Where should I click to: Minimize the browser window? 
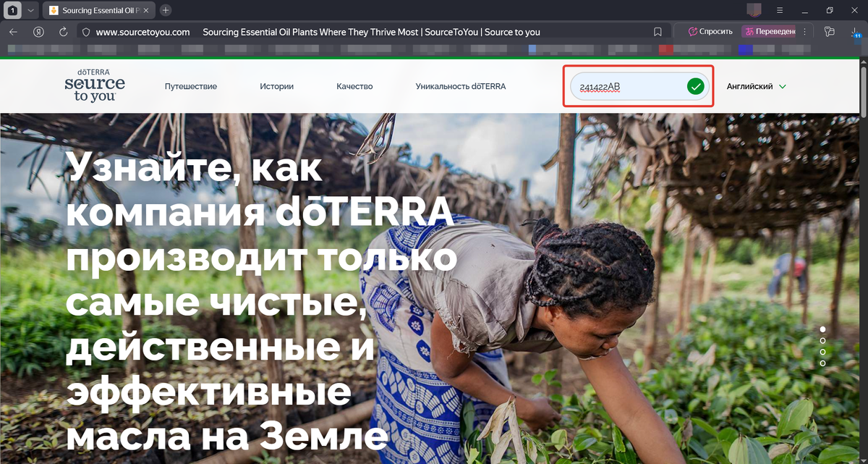805,10
